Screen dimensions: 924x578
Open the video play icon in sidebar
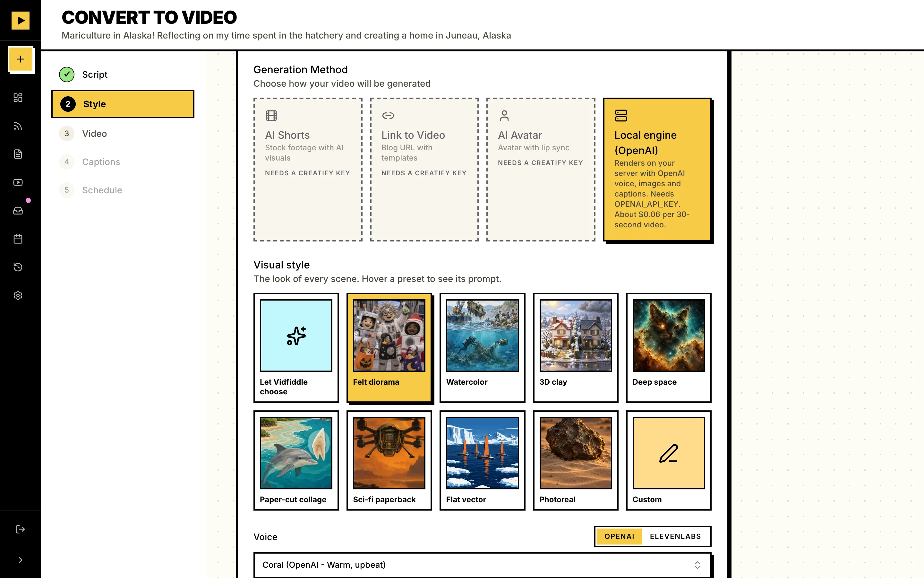(18, 182)
